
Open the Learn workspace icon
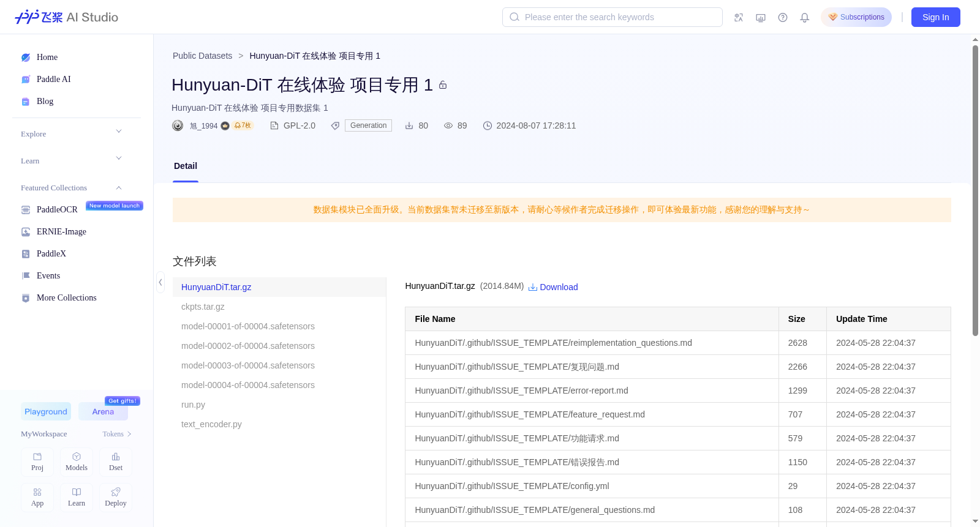tap(77, 492)
